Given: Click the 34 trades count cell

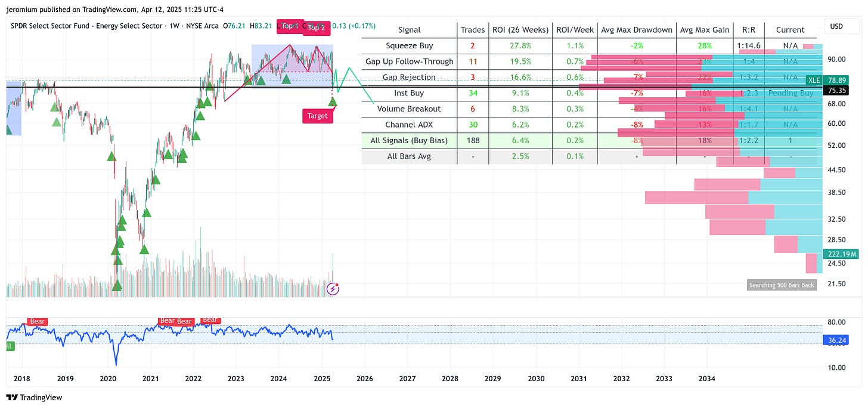Looking at the screenshot, I should [x=473, y=93].
